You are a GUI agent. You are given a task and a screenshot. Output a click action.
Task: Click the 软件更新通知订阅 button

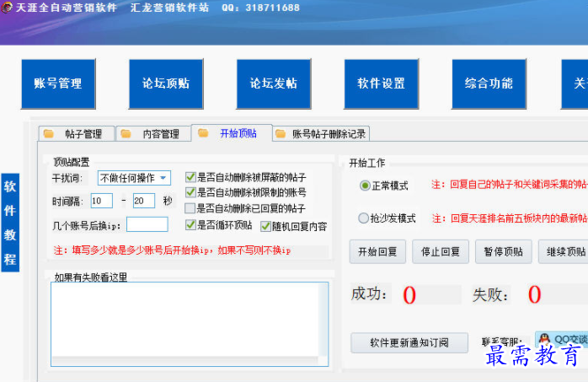pos(409,342)
